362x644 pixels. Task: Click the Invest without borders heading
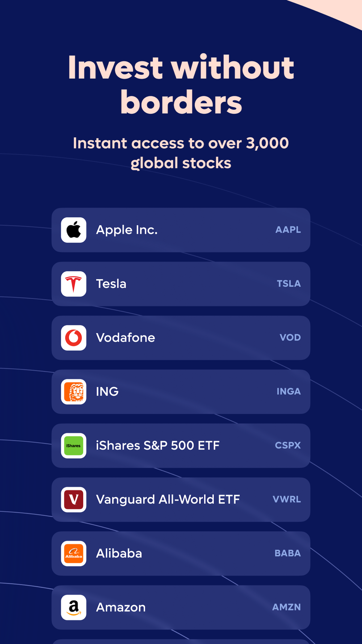(181, 85)
